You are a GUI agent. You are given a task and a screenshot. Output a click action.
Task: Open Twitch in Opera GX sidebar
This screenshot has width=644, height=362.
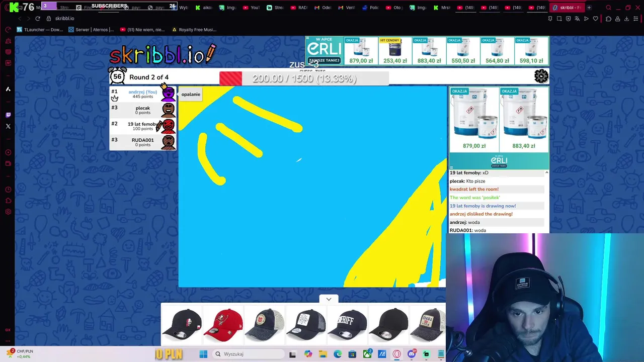[x=8, y=115]
